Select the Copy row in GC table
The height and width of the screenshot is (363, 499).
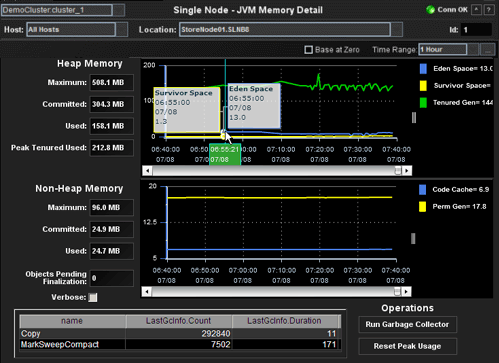click(x=180, y=334)
